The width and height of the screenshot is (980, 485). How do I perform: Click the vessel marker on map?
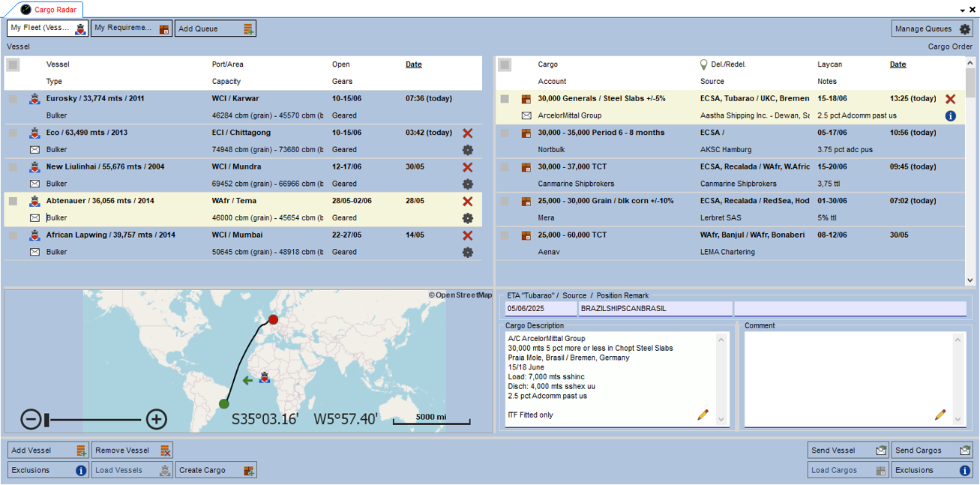tap(265, 379)
